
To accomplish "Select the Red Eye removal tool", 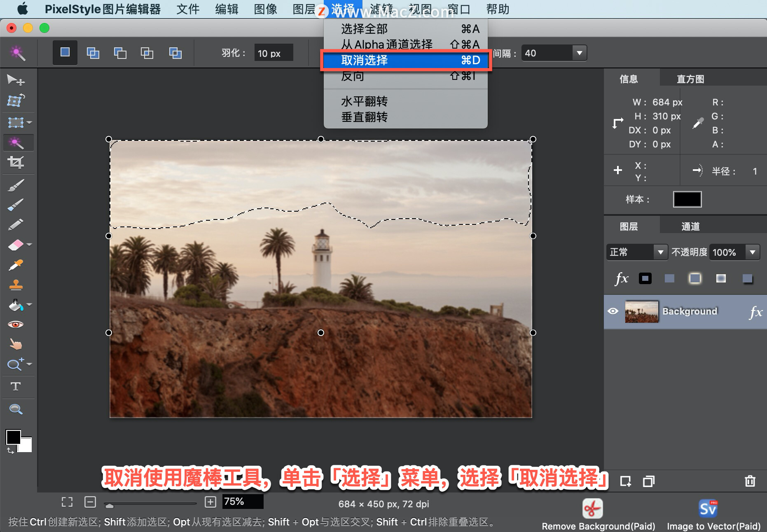I will click(x=16, y=324).
